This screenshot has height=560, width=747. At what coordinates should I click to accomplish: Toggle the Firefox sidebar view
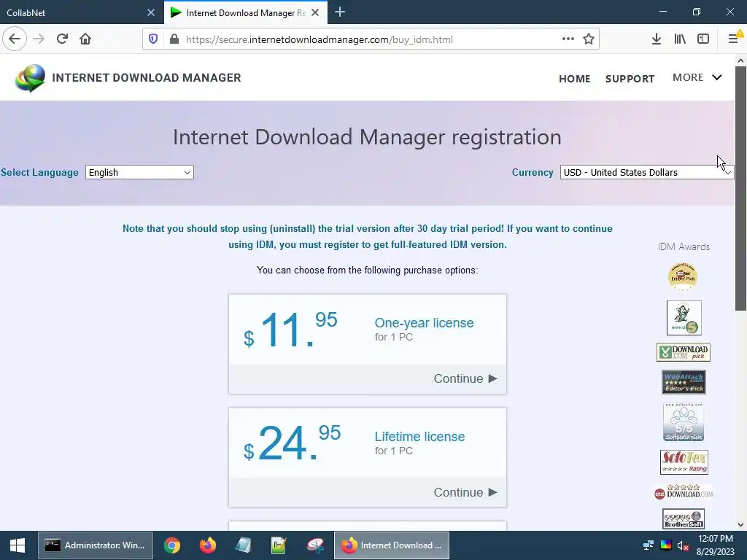703,39
